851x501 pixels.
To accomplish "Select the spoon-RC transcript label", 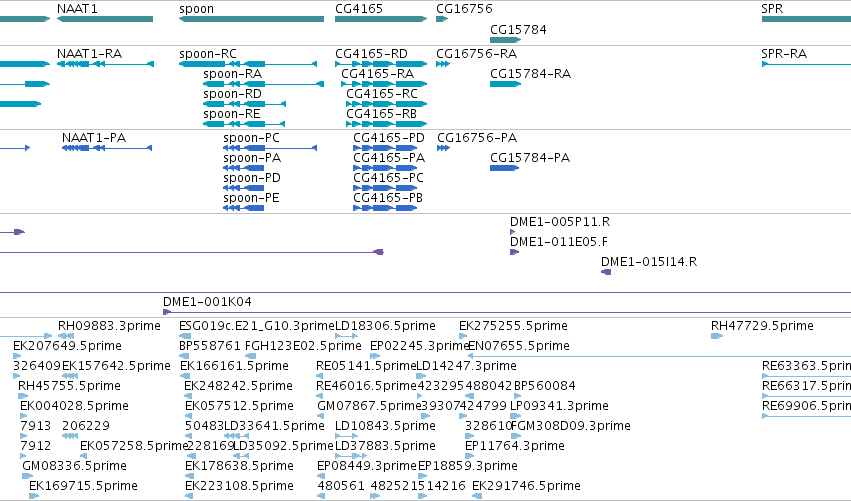I will tap(208, 54).
